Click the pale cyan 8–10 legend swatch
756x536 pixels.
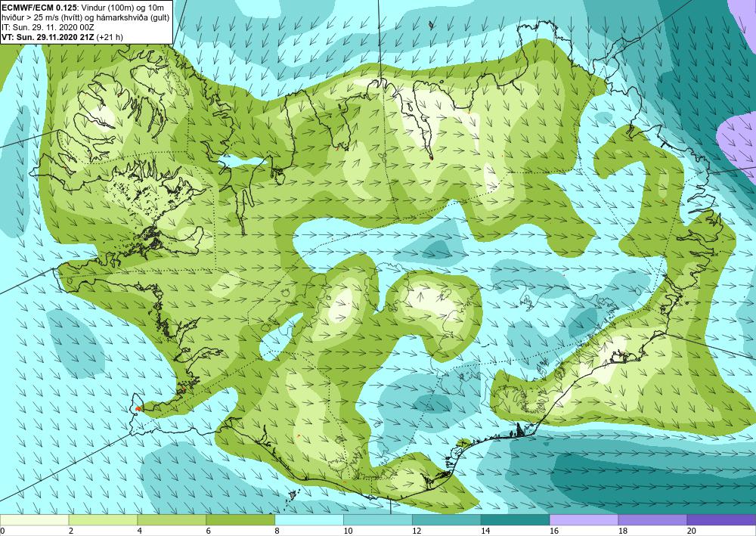tap(309, 520)
